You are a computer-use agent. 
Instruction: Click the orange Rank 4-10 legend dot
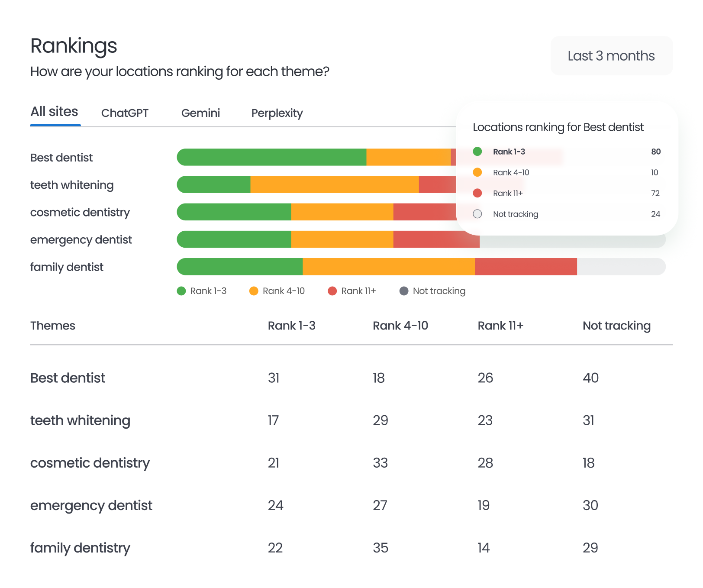(x=254, y=291)
